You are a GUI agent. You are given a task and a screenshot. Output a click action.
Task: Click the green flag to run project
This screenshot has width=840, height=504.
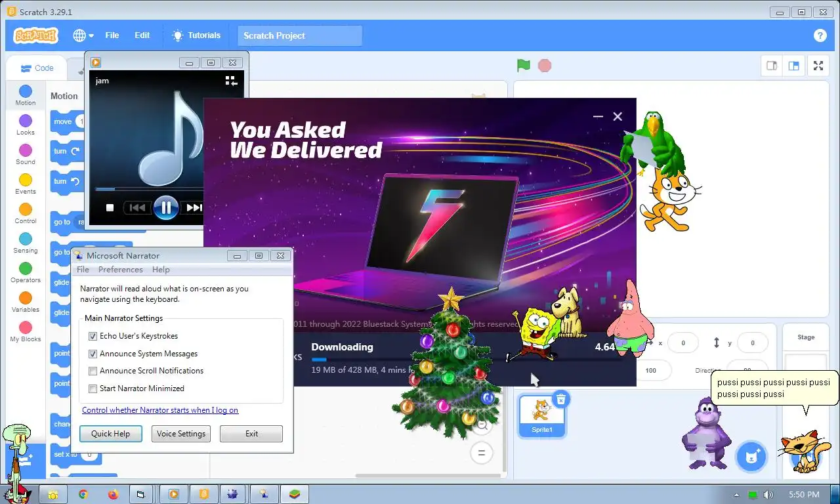pos(523,66)
